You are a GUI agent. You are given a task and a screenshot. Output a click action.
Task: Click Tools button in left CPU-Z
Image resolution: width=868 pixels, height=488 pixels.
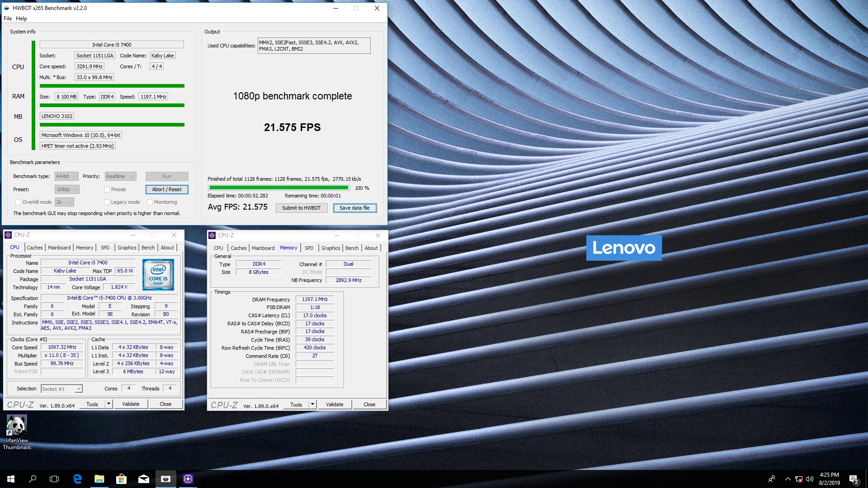click(92, 404)
